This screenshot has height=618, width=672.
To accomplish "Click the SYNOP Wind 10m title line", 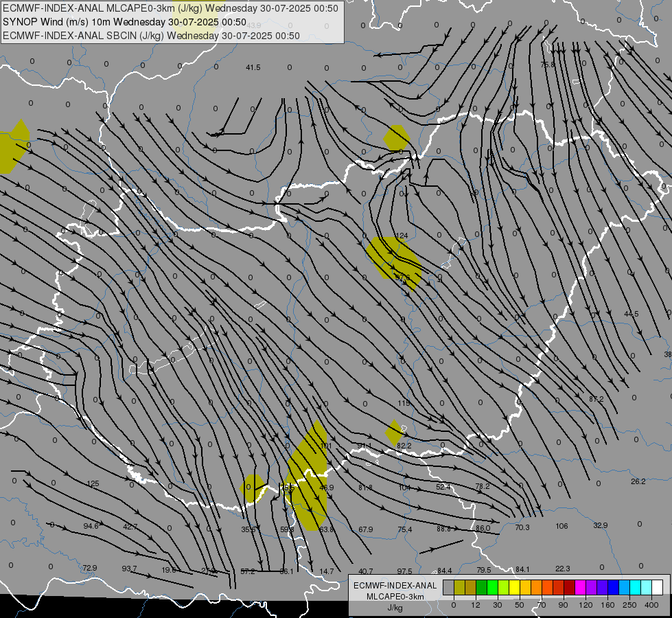I will tap(124, 22).
